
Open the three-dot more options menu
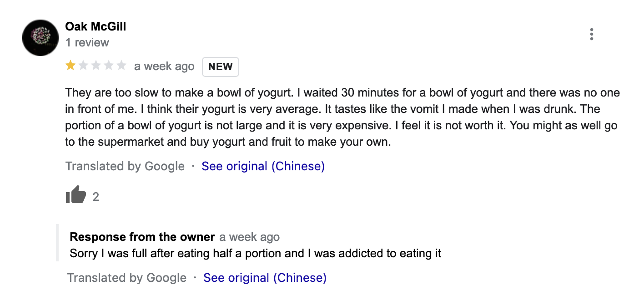pyautogui.click(x=591, y=35)
